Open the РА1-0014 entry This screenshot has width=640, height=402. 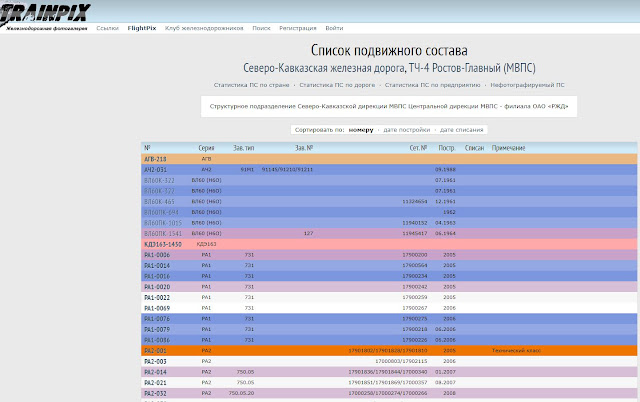157,265
